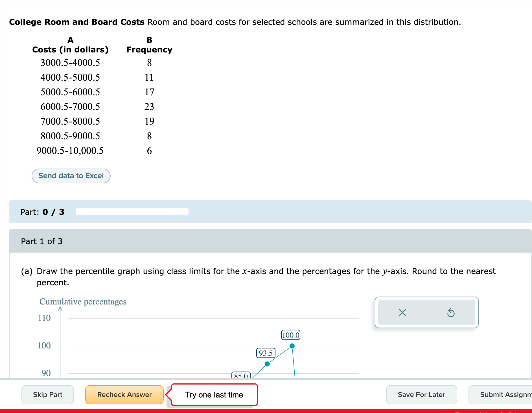This screenshot has height=413, width=532.
Task: Click the Frequency column header
Action: click(149, 50)
